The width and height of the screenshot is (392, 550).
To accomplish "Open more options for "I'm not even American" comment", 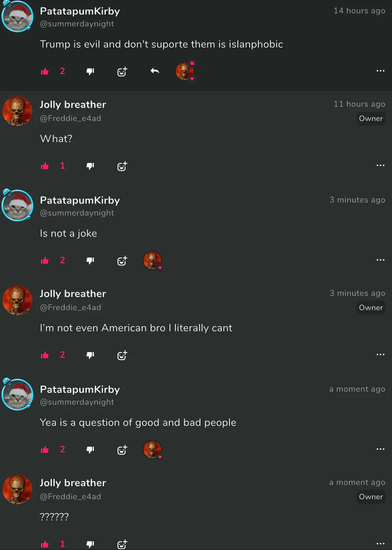I will tap(380, 354).
